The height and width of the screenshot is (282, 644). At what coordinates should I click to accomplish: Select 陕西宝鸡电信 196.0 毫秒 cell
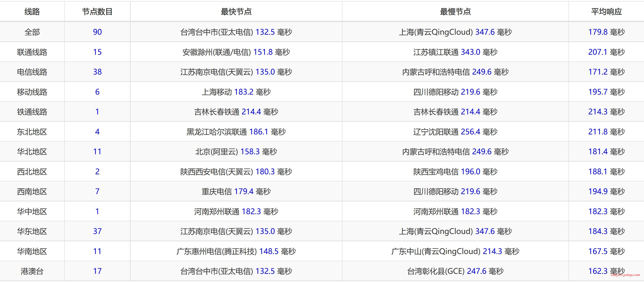(x=455, y=171)
